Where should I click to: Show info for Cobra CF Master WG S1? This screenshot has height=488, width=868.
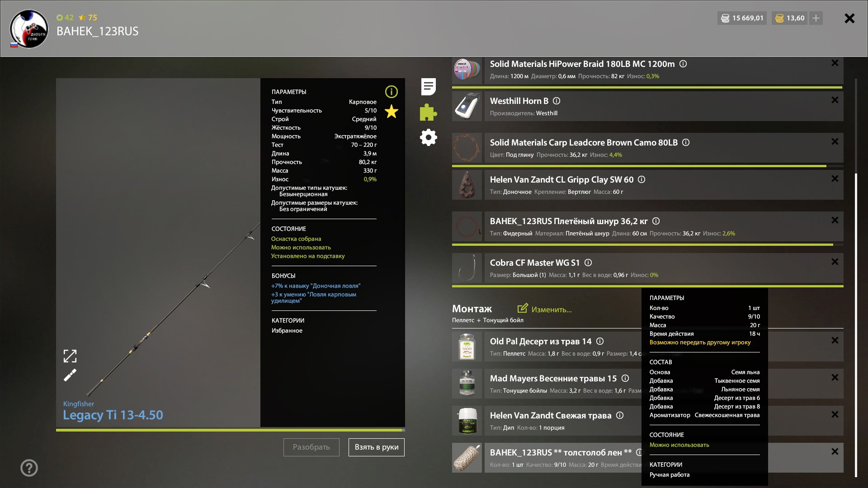pos(588,263)
